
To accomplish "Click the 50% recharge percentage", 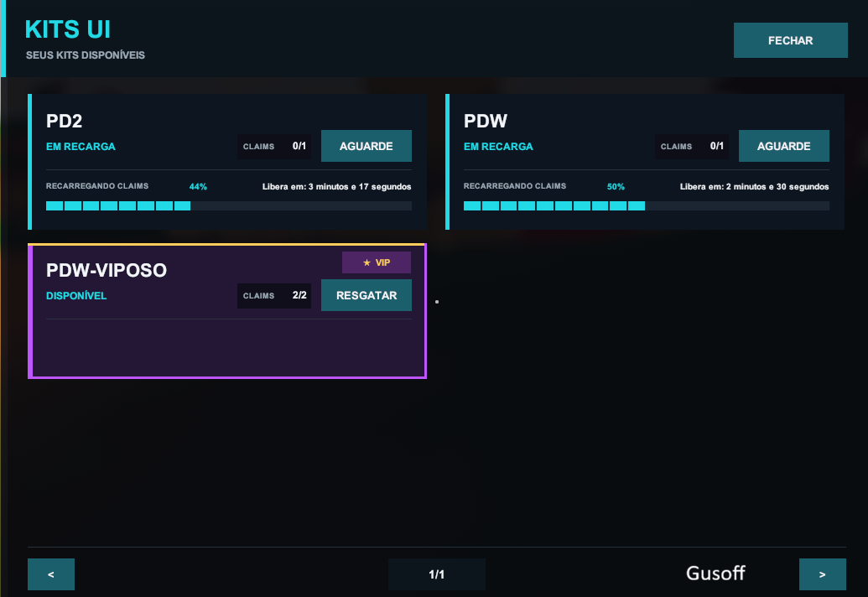I will [x=616, y=186].
